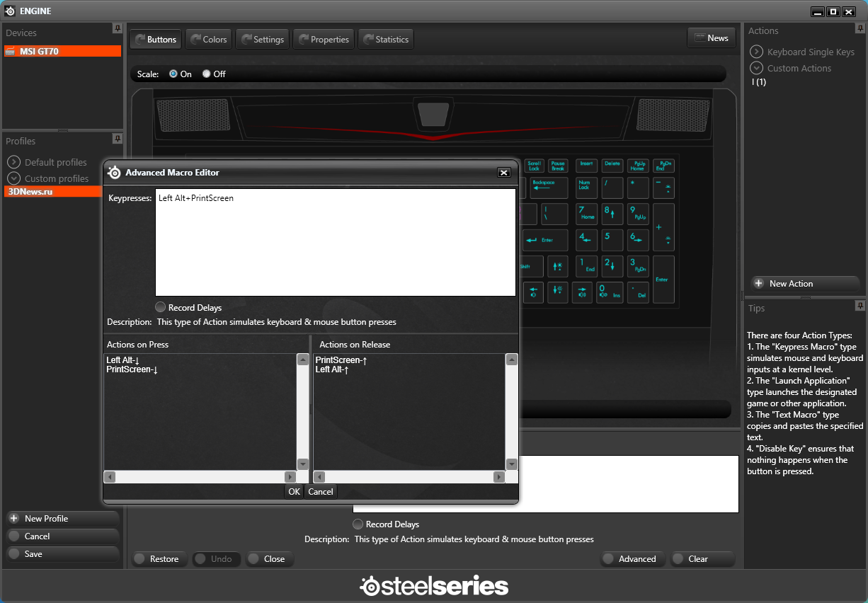The height and width of the screenshot is (603, 868).
Task: Open the Properties tab
Action: [x=323, y=40]
